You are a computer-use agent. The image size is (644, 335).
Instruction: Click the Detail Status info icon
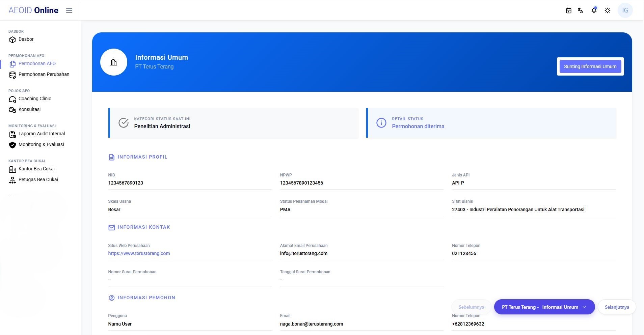(381, 123)
